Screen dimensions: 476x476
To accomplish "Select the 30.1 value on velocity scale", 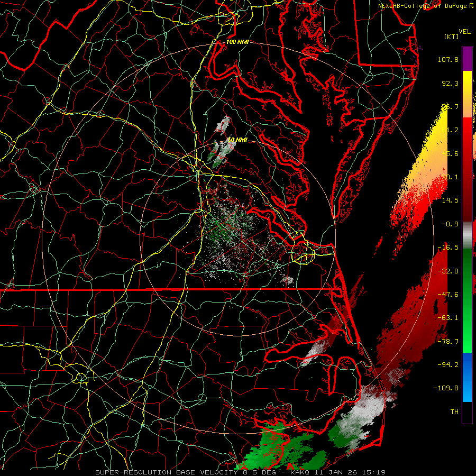I will pos(450,177).
